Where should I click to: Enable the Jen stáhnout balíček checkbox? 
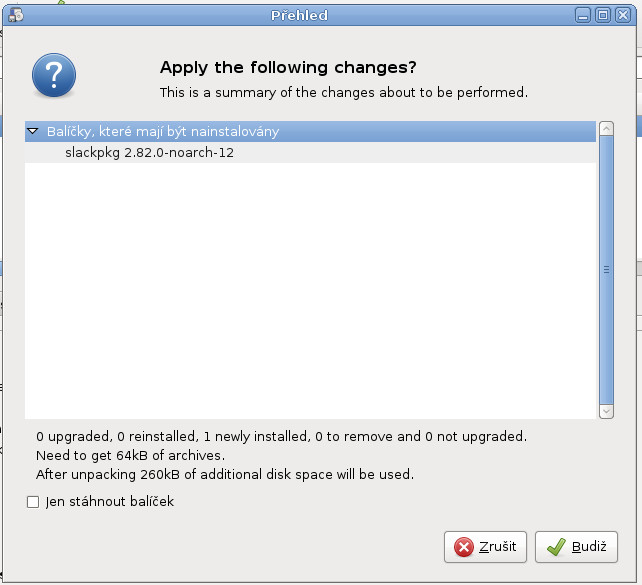pyautogui.click(x=33, y=501)
